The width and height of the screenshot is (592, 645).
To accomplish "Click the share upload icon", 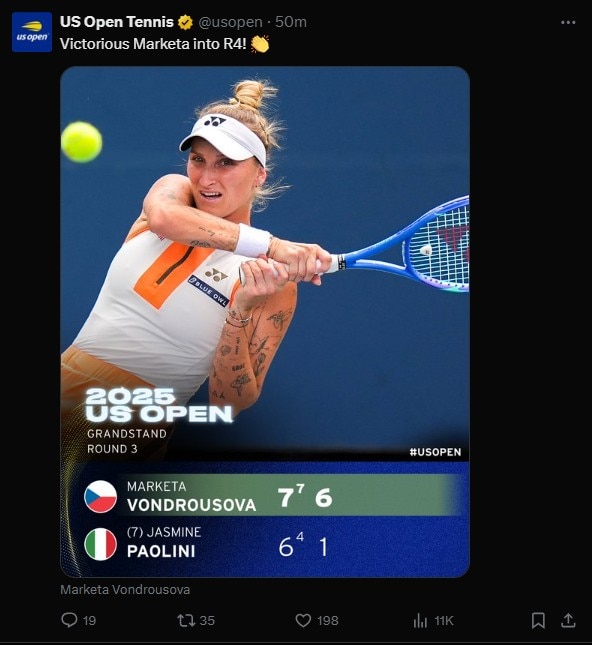I will [x=568, y=620].
